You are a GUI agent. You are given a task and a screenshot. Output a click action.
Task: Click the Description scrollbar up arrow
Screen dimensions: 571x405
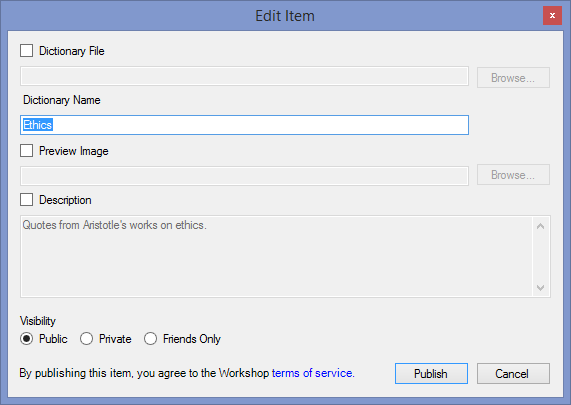[541, 226]
